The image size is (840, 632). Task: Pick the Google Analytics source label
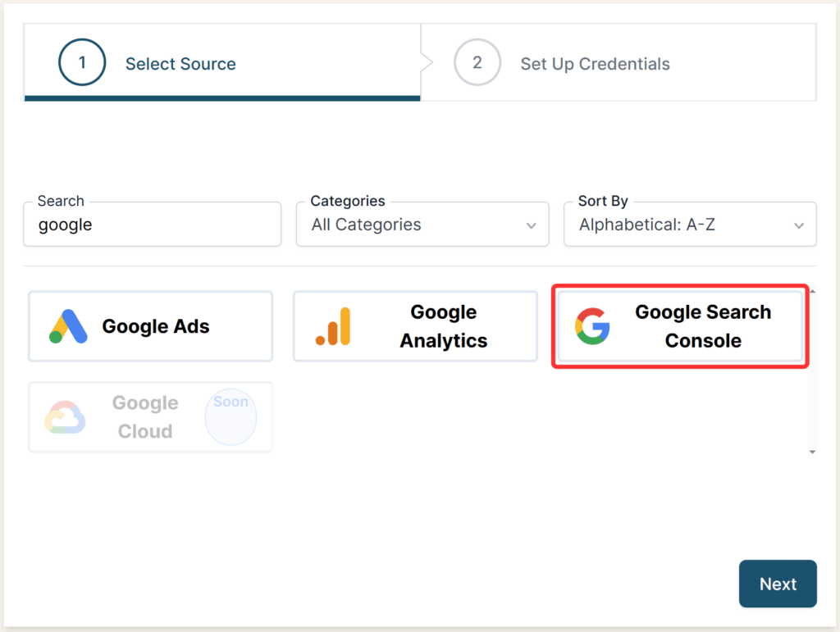(x=444, y=326)
